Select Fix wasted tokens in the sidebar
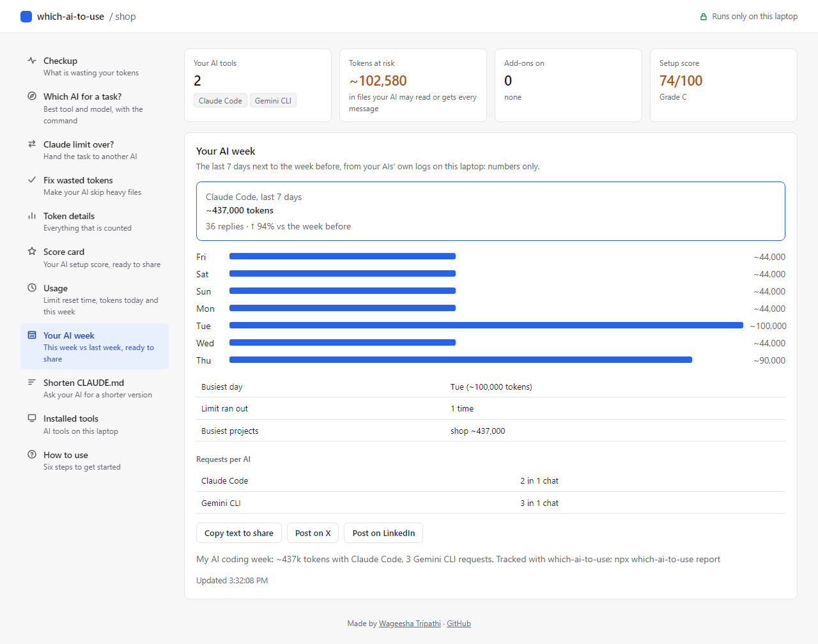The image size is (818, 644). [x=95, y=186]
